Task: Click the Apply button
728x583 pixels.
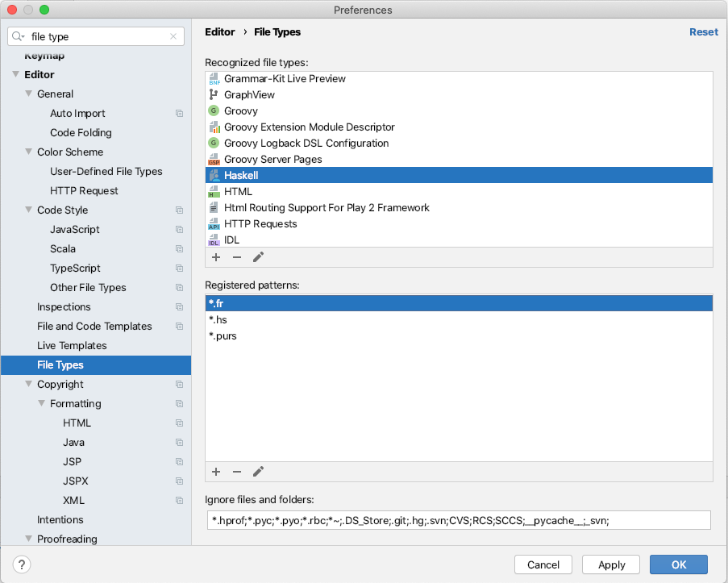Action: 611,564
